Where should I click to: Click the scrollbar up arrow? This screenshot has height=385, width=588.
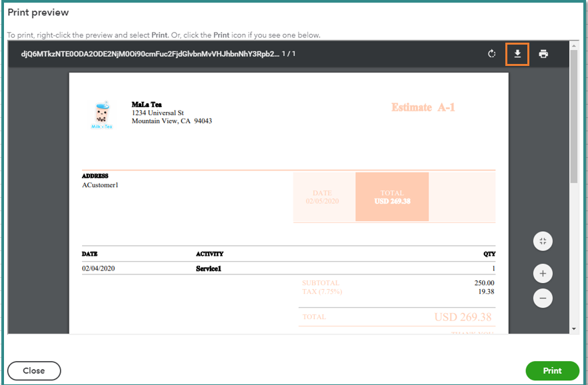[573, 45]
